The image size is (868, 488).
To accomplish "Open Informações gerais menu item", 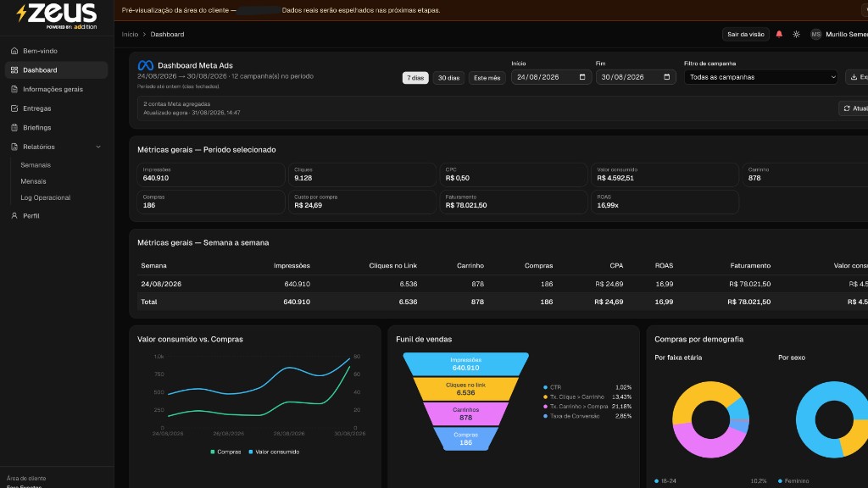I will tap(56, 89).
